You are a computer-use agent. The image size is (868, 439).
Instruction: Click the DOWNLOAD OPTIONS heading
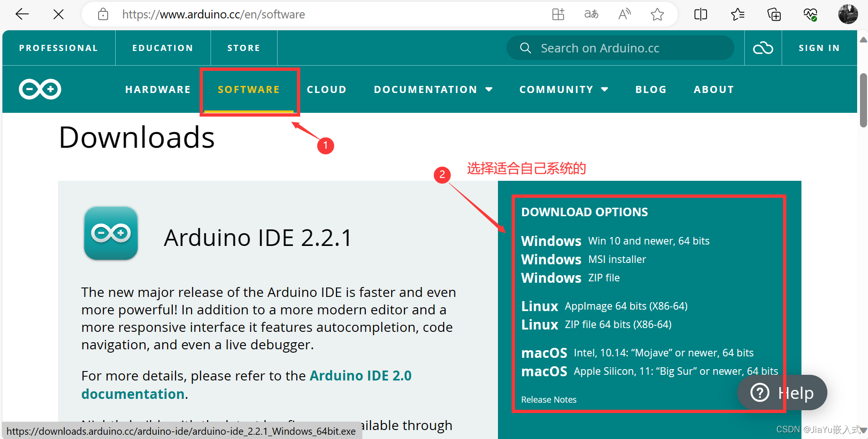click(x=584, y=212)
